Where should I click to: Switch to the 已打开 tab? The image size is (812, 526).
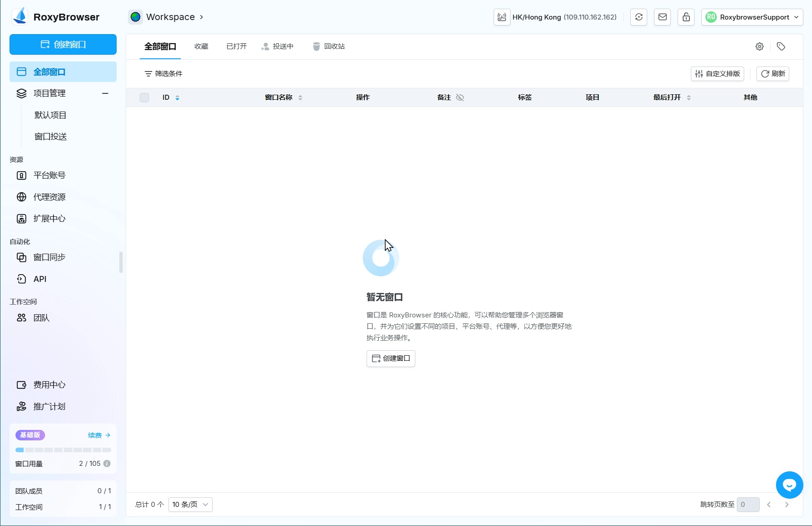coord(236,46)
